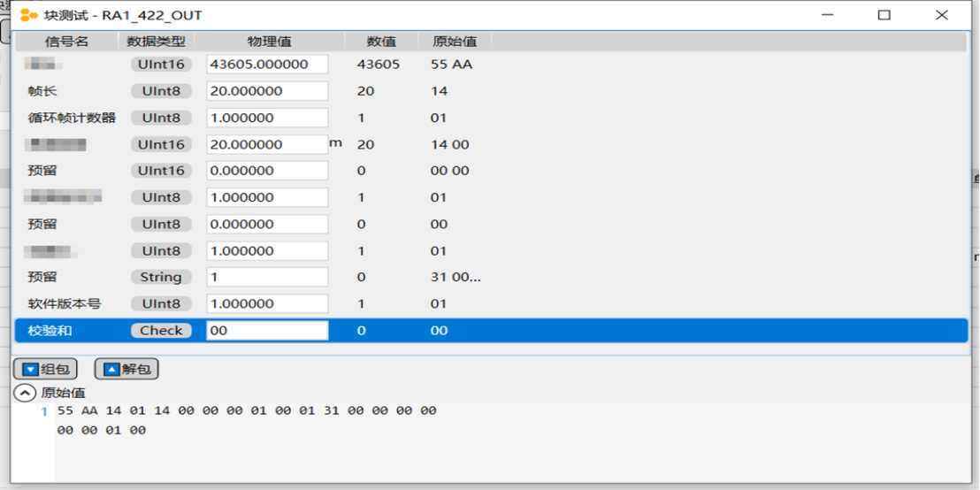Click UInt8 type badge of 帧长 row
This screenshot has width=980, height=490.
(161, 91)
